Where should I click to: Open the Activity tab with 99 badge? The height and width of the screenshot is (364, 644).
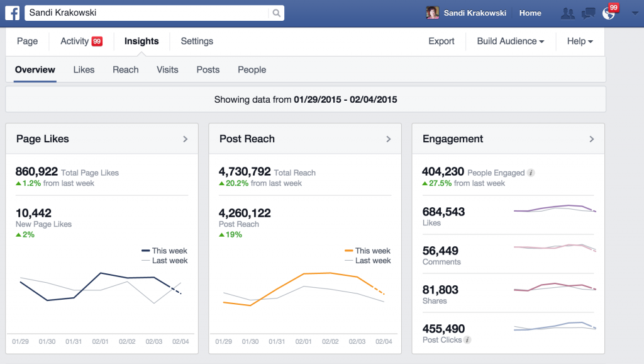click(80, 42)
